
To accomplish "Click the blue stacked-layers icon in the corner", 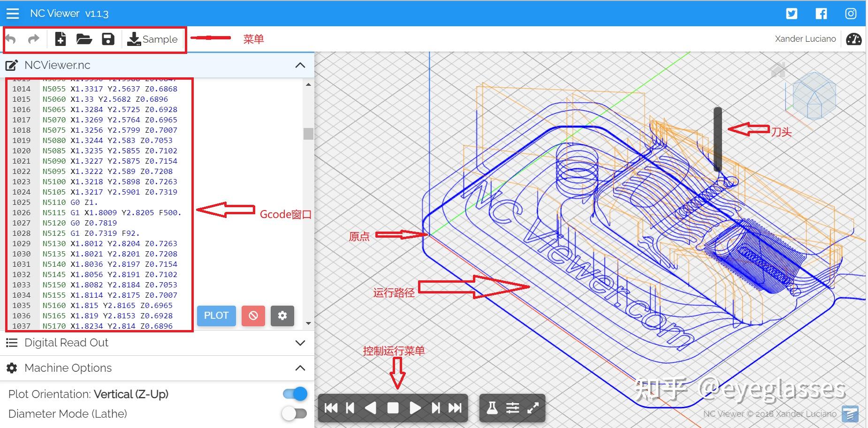I will pos(850,414).
